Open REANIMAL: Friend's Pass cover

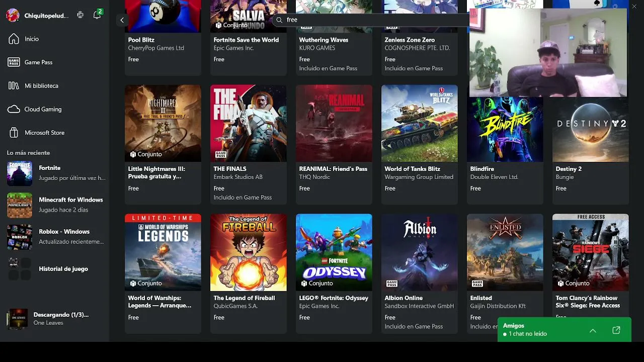pyautogui.click(x=334, y=123)
